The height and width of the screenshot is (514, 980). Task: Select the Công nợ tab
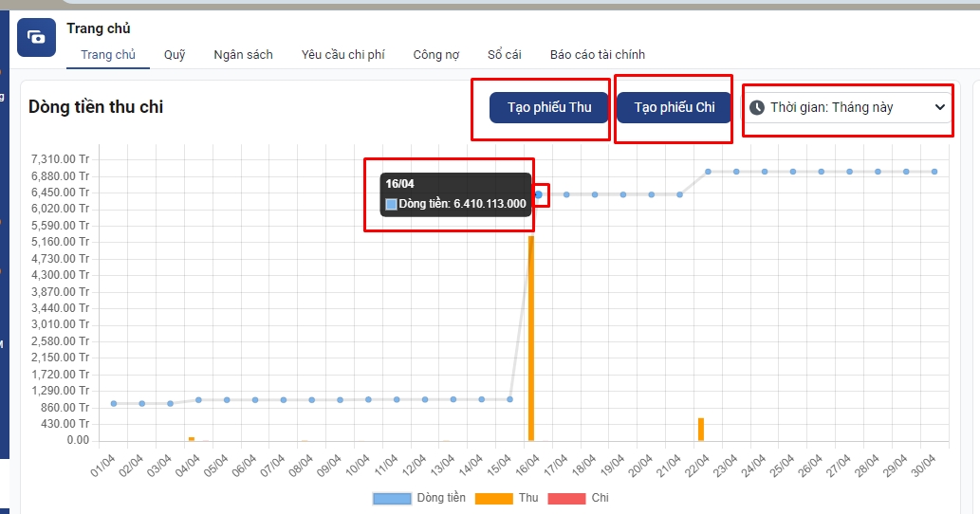coord(435,55)
